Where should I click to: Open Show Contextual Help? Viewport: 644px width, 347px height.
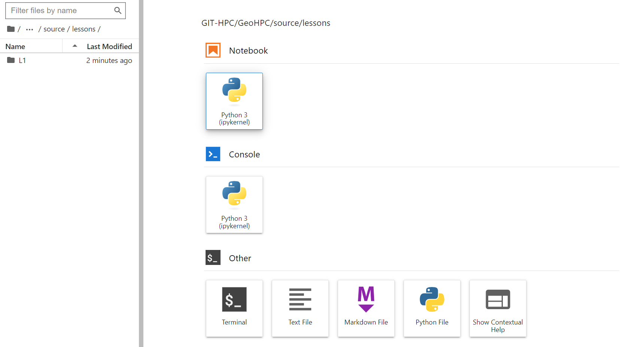pyautogui.click(x=498, y=308)
